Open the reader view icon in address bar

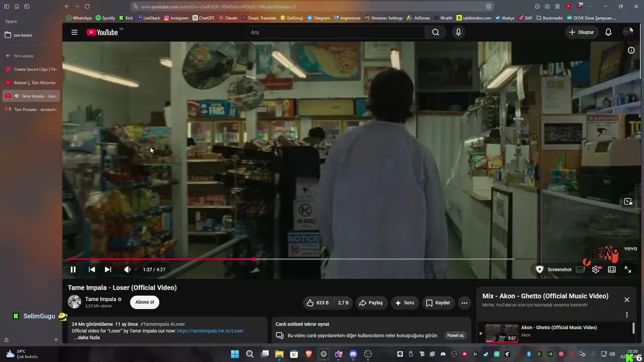point(489,7)
